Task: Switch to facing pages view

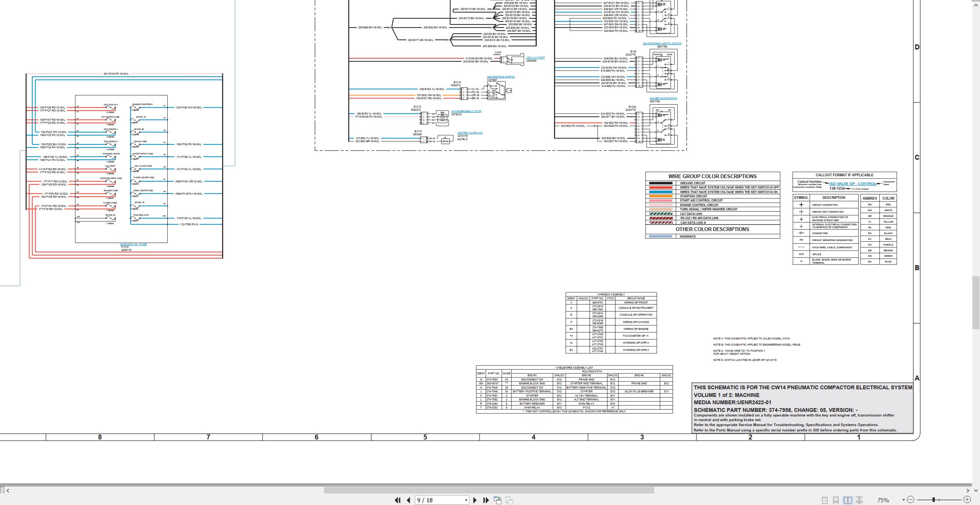Action: click(x=848, y=500)
